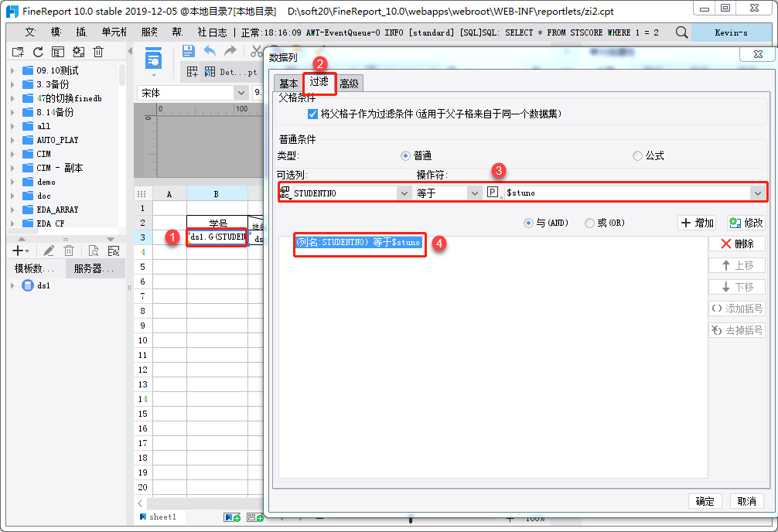
Task: Open the Det...pt template tab
Action: (231, 72)
